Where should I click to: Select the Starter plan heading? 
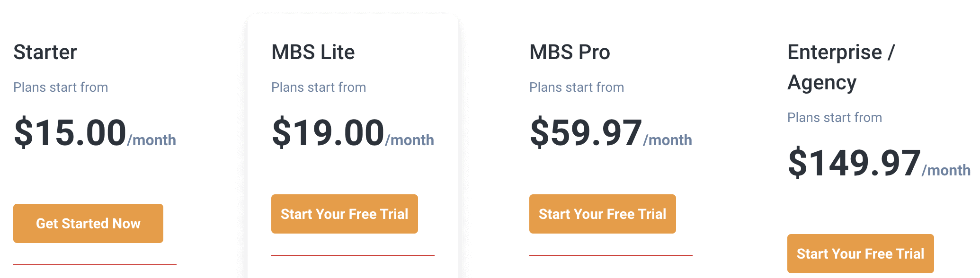pos(45,52)
